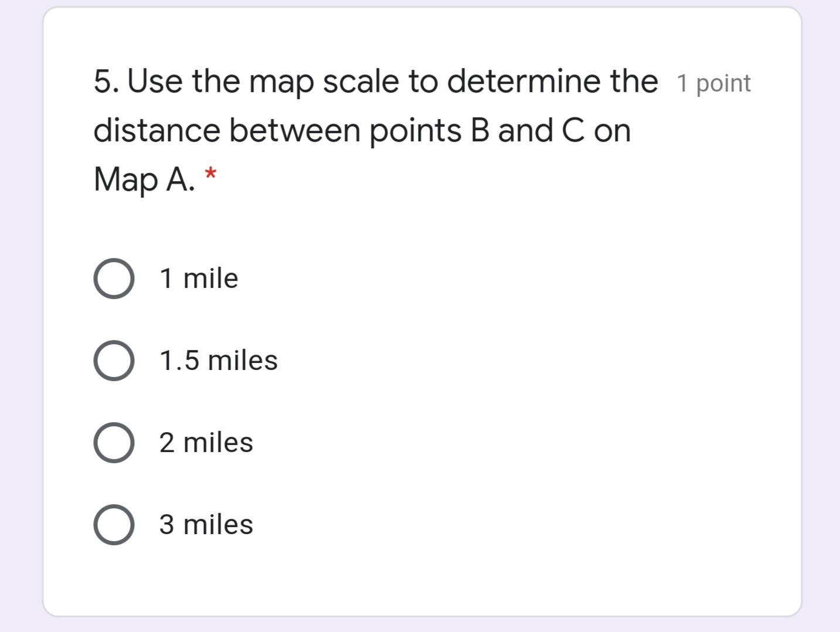Select the "1 mile" radio button

pos(114,278)
